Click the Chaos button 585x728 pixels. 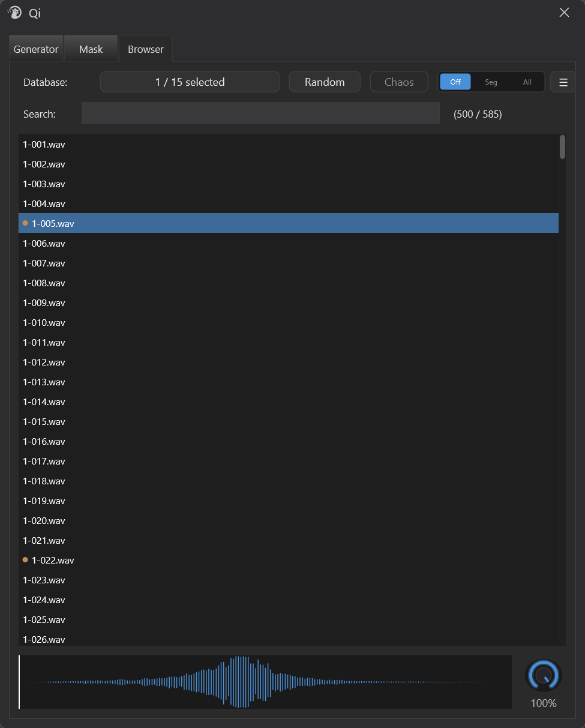click(399, 82)
